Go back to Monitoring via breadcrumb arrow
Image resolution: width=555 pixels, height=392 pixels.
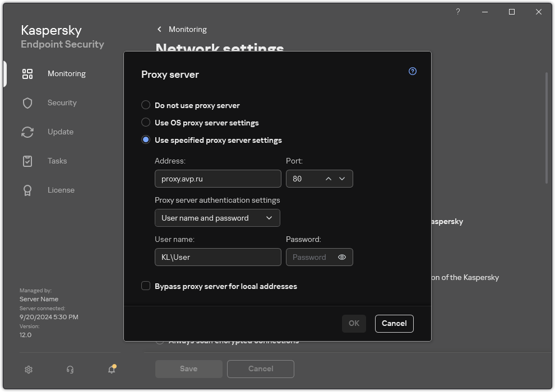160,29
